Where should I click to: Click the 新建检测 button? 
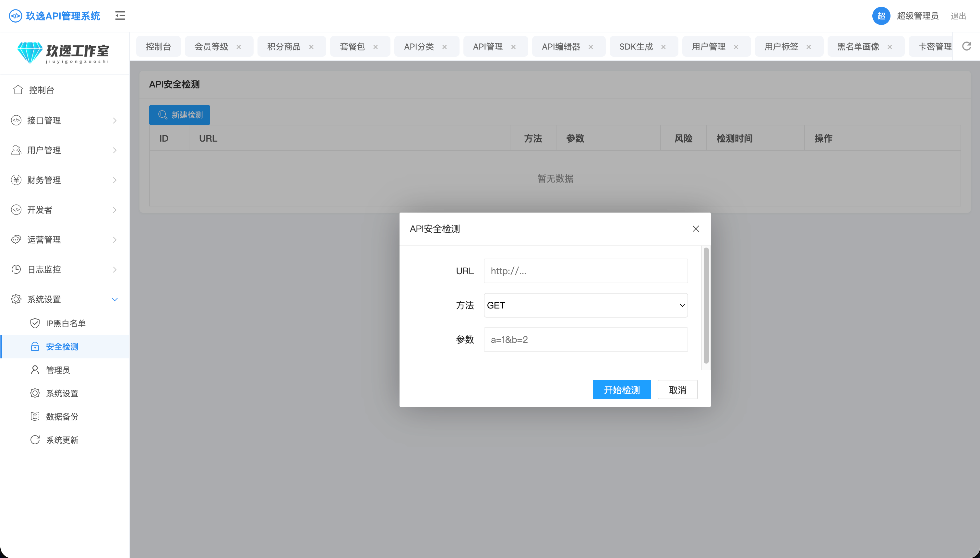[x=179, y=115]
